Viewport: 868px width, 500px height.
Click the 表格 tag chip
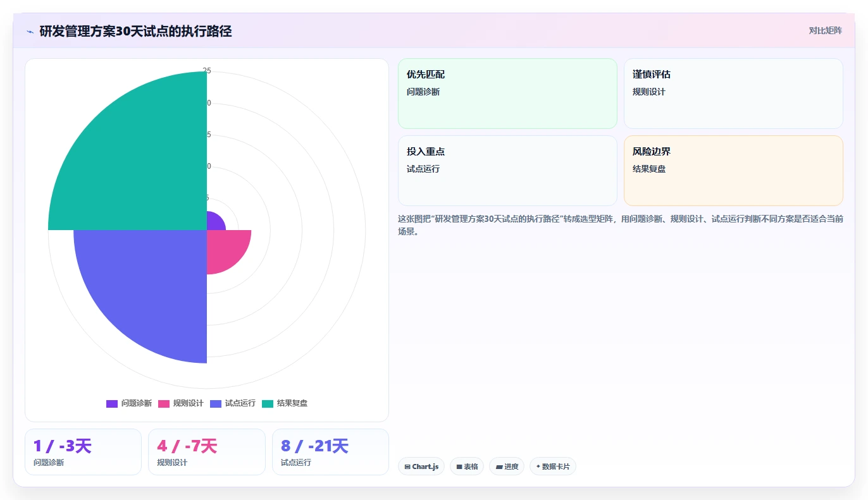click(x=467, y=466)
